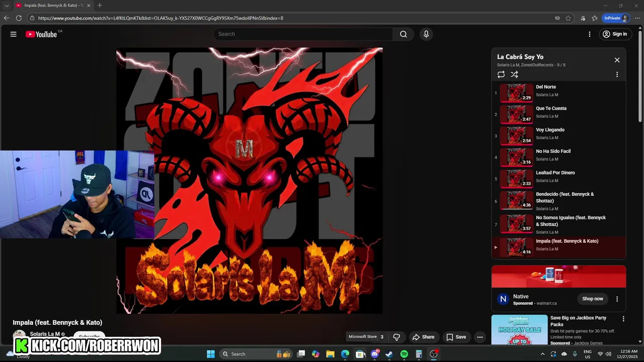Open Native ad options menu
This screenshot has width=644, height=362.
(617, 299)
